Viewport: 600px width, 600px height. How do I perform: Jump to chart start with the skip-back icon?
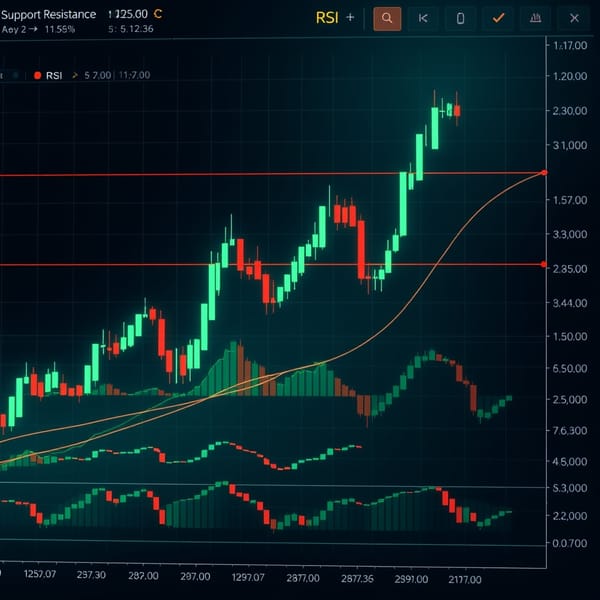click(423, 18)
